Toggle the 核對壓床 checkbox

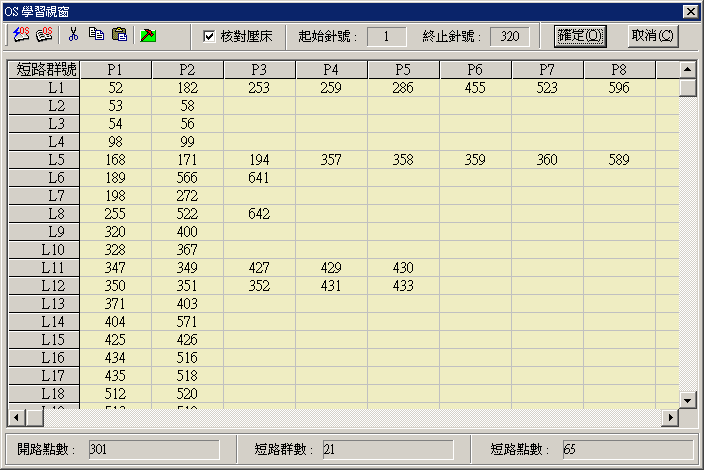point(209,36)
